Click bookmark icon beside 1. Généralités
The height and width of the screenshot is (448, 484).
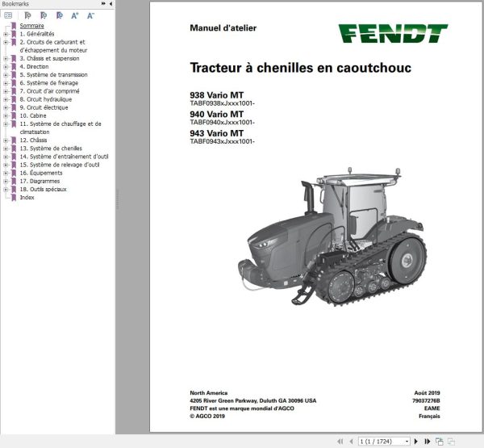coord(14,34)
